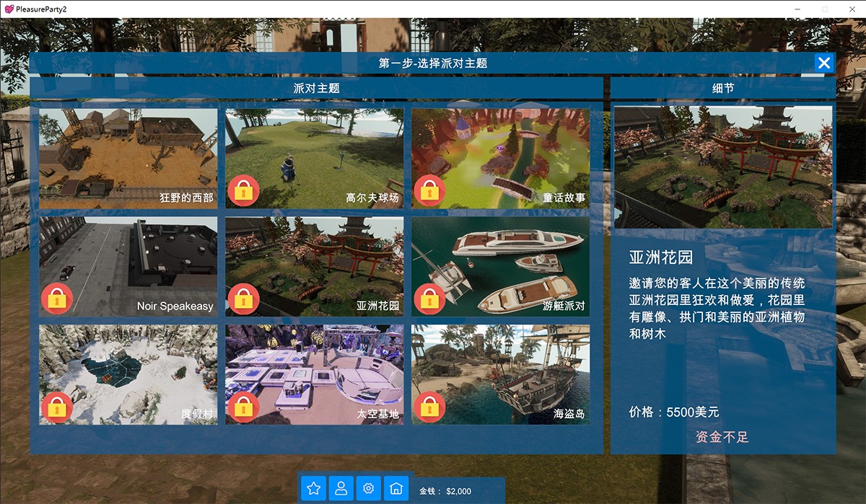Click the 金钱 $2,000 money display
This screenshot has height=504, width=866.
[445, 491]
